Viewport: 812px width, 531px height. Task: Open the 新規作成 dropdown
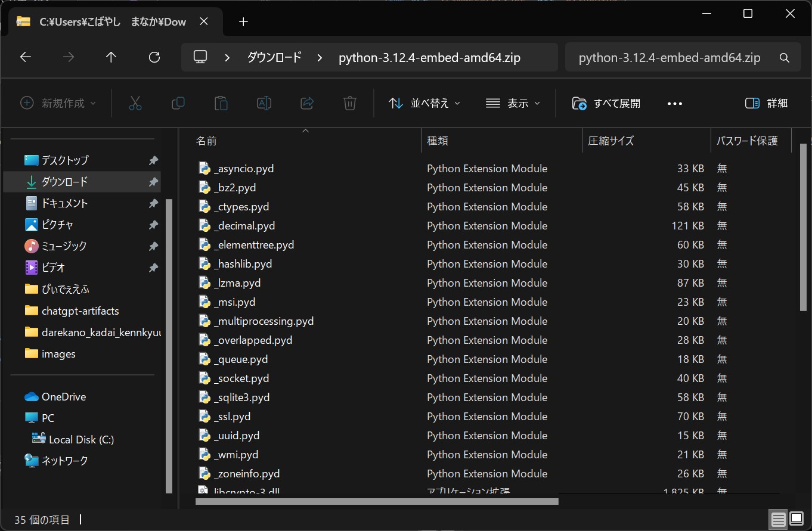[x=58, y=103]
